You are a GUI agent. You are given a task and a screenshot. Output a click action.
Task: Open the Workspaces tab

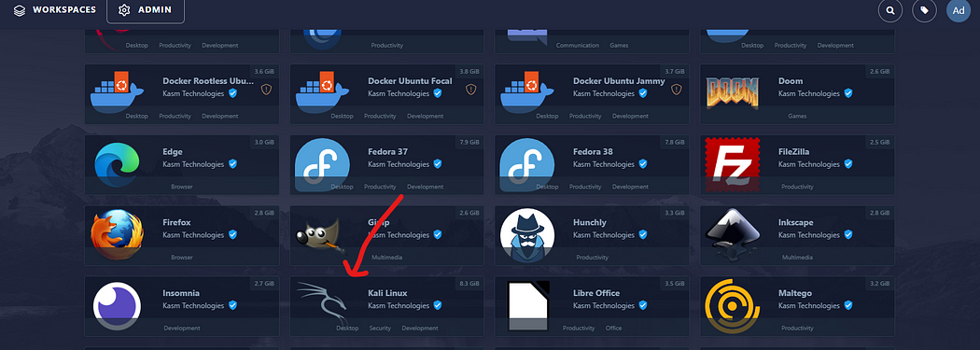(54, 10)
